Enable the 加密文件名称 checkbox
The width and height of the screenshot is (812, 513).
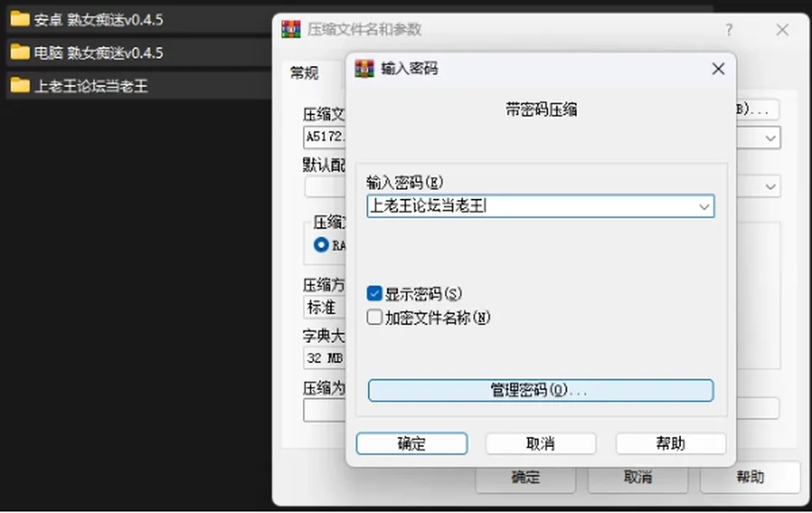pyautogui.click(x=375, y=317)
